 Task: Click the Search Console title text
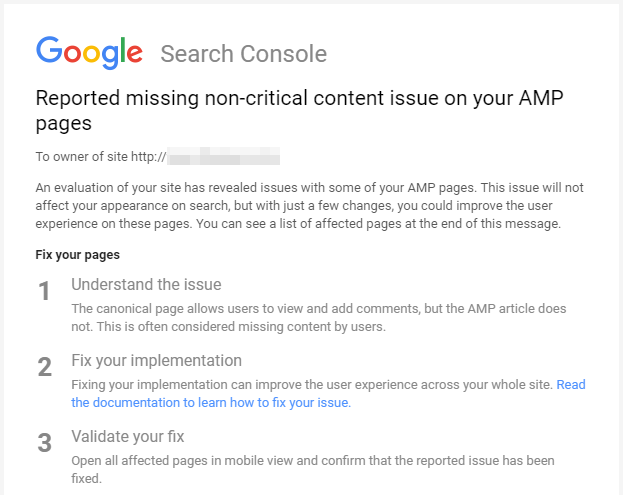click(244, 54)
